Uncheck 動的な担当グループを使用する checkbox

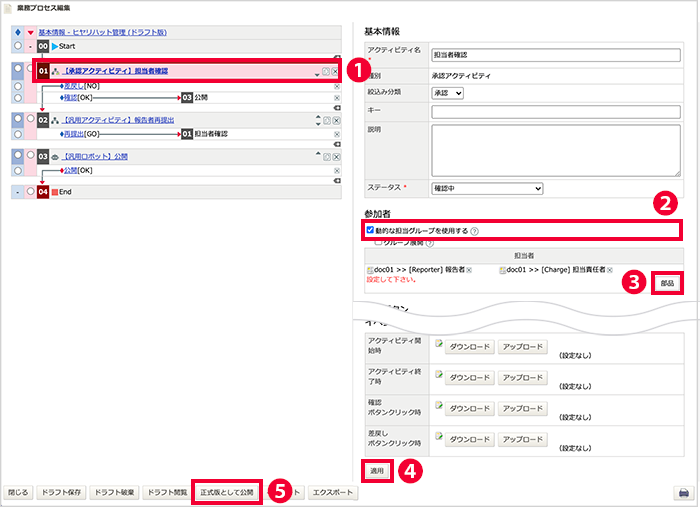(x=370, y=230)
